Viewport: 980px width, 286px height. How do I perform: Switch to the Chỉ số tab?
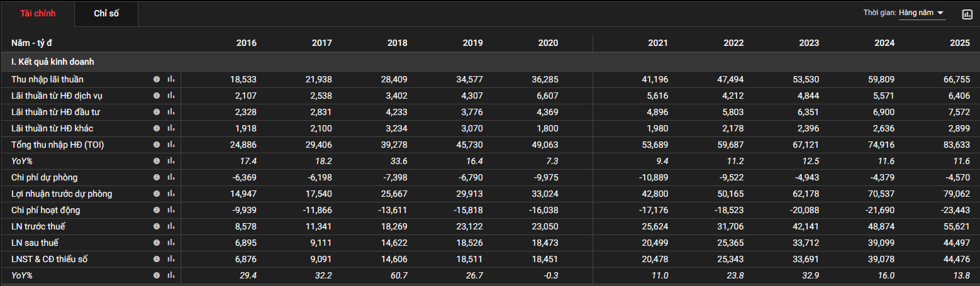tap(106, 14)
